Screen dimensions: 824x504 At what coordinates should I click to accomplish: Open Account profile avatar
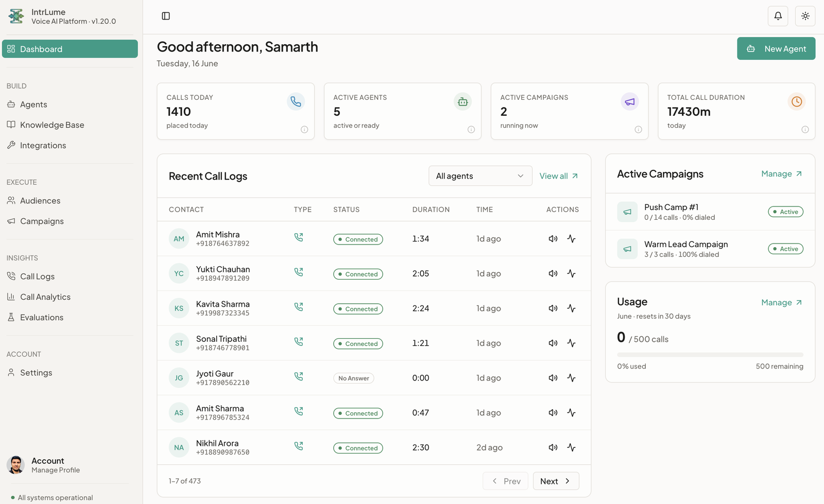coord(15,465)
